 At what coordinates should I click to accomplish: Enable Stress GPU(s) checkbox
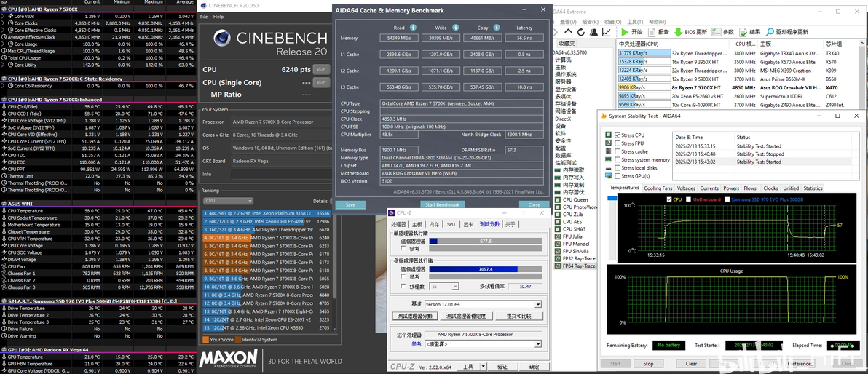click(x=618, y=176)
